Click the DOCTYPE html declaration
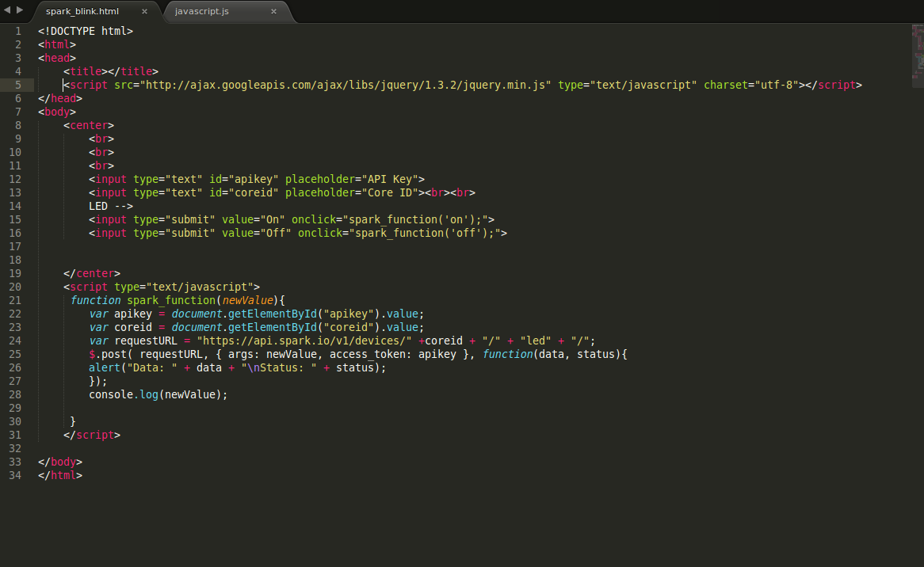 click(x=86, y=31)
